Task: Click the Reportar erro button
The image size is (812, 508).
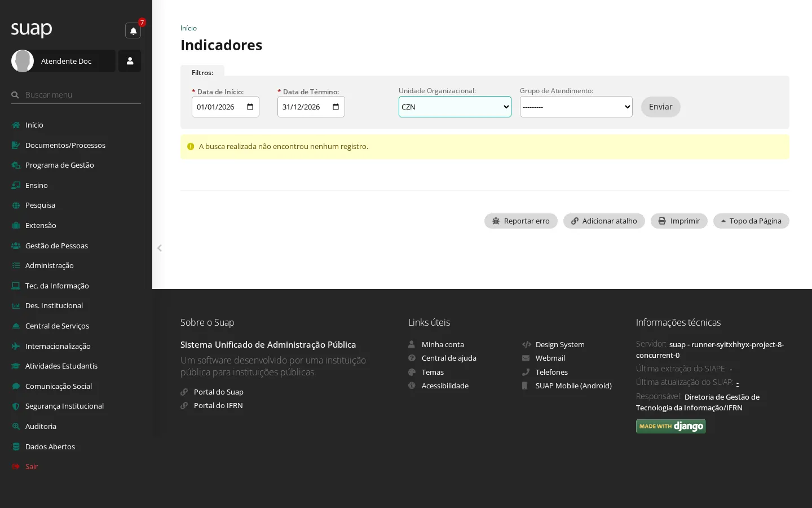Action: pyautogui.click(x=521, y=221)
